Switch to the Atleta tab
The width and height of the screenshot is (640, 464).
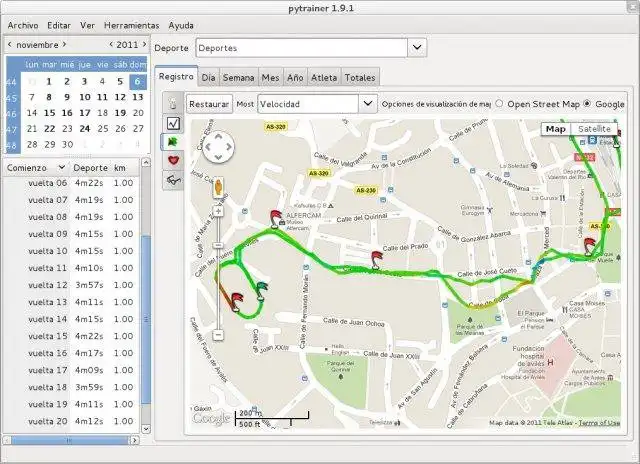[324, 78]
